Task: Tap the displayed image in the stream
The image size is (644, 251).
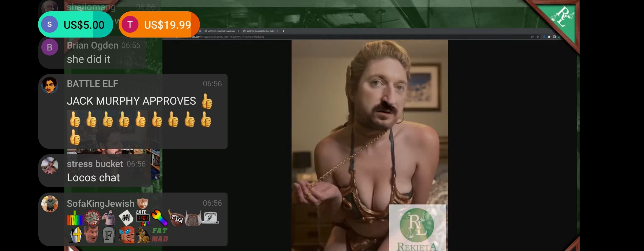Action: coord(370,145)
